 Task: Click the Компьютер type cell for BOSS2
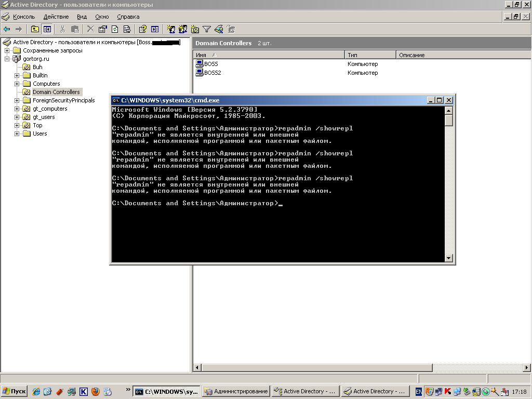363,73
